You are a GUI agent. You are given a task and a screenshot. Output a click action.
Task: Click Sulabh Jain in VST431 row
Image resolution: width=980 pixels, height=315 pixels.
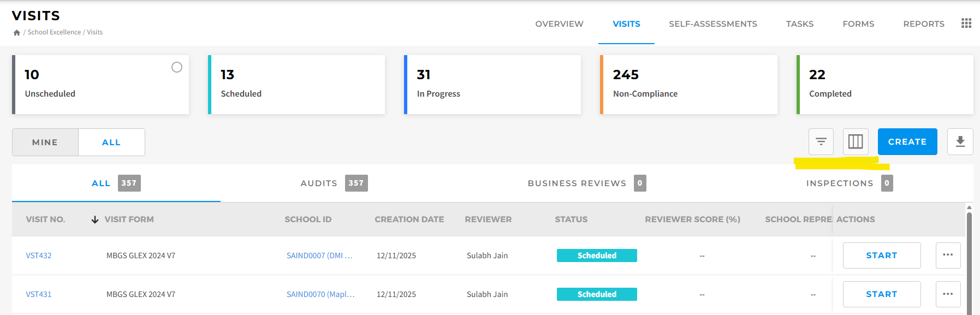point(487,294)
